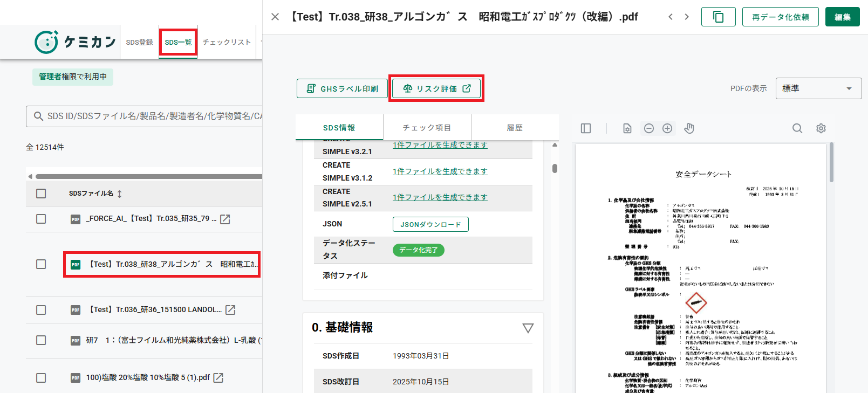Open the SDS登録 menu
This screenshot has width=868, height=393.
coord(140,42)
